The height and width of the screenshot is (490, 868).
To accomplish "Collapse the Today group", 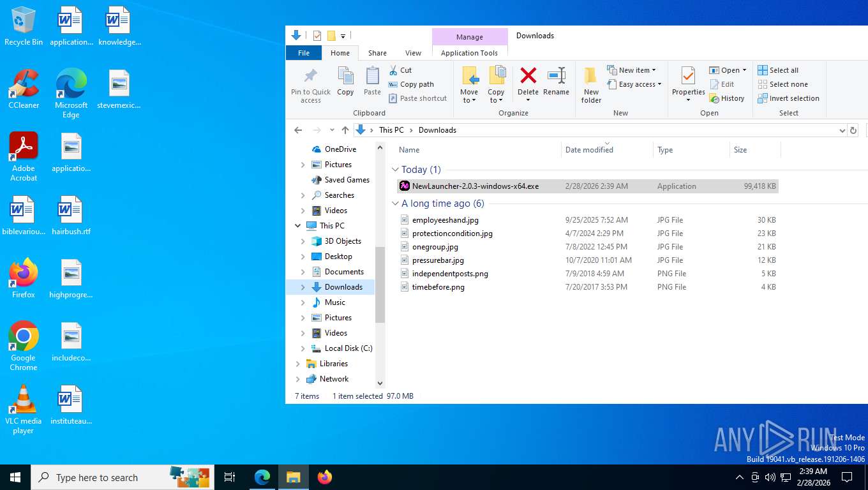I will 396,170.
